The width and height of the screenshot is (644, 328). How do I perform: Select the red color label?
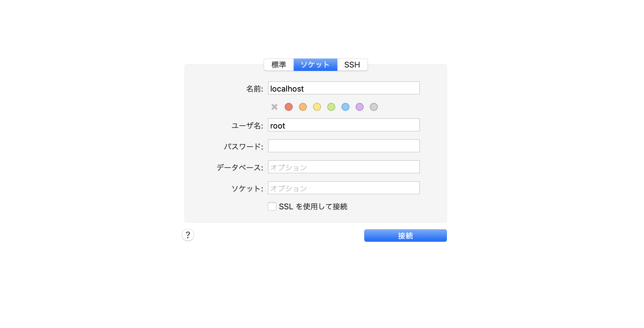[289, 107]
